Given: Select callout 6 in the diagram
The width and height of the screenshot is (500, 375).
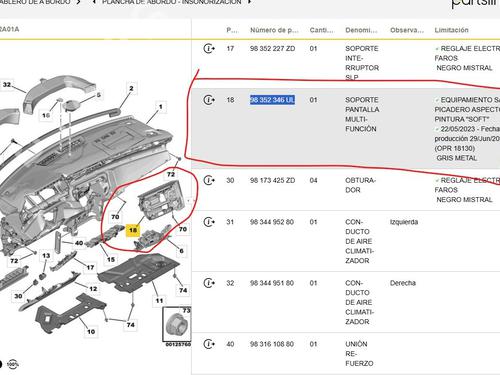Looking at the screenshot, I should coord(181,251).
